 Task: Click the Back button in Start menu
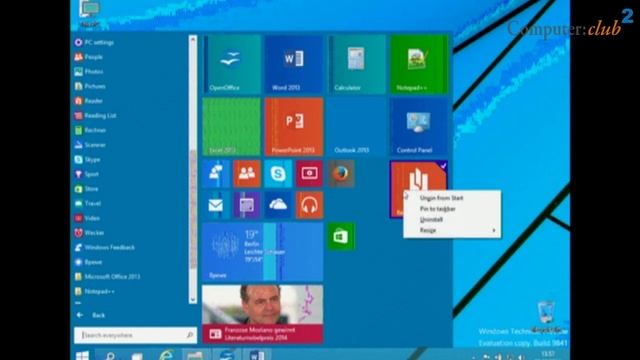tap(91, 315)
